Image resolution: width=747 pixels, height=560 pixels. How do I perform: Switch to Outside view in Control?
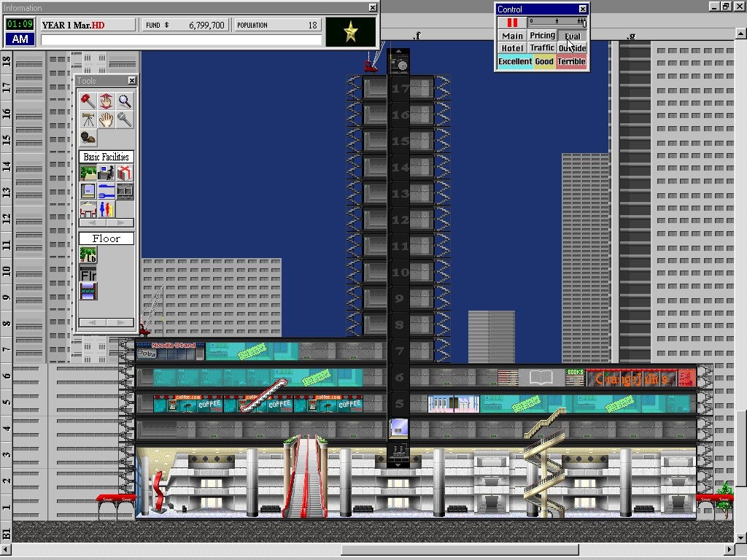[x=572, y=47]
